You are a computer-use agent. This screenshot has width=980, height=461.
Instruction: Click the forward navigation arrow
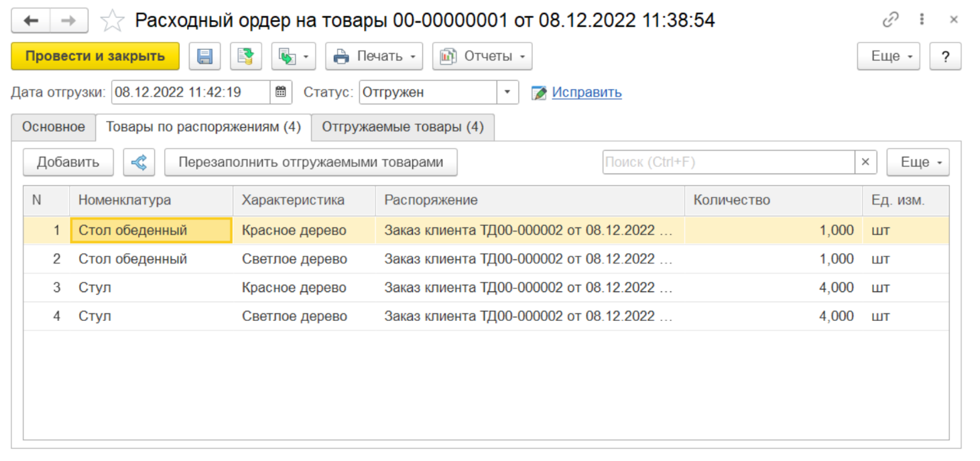[x=68, y=21]
